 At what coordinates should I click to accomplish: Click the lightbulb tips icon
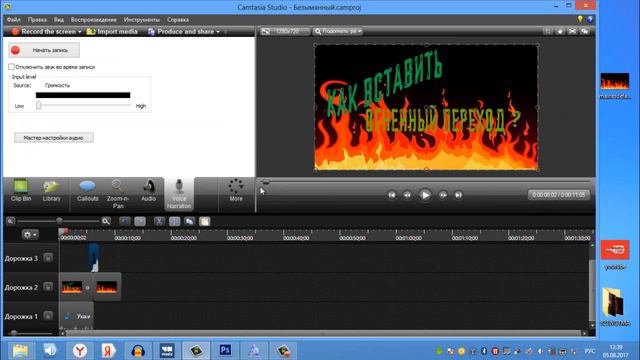[580, 19]
